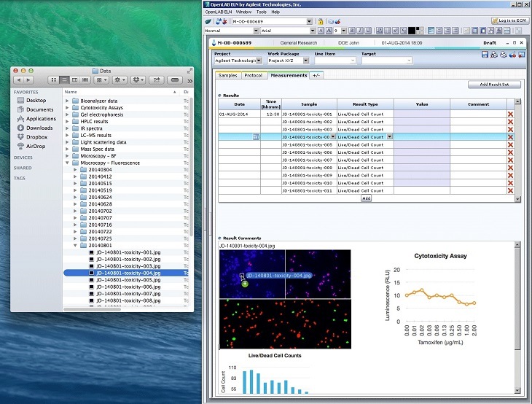The width and height of the screenshot is (532, 404).
Task: Click Add Result Set button
Action: [x=494, y=85]
